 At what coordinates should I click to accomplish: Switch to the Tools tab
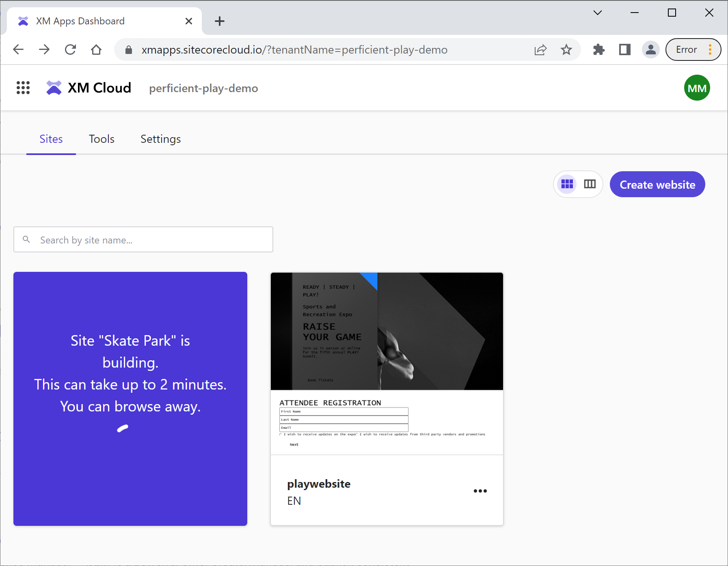tap(101, 139)
